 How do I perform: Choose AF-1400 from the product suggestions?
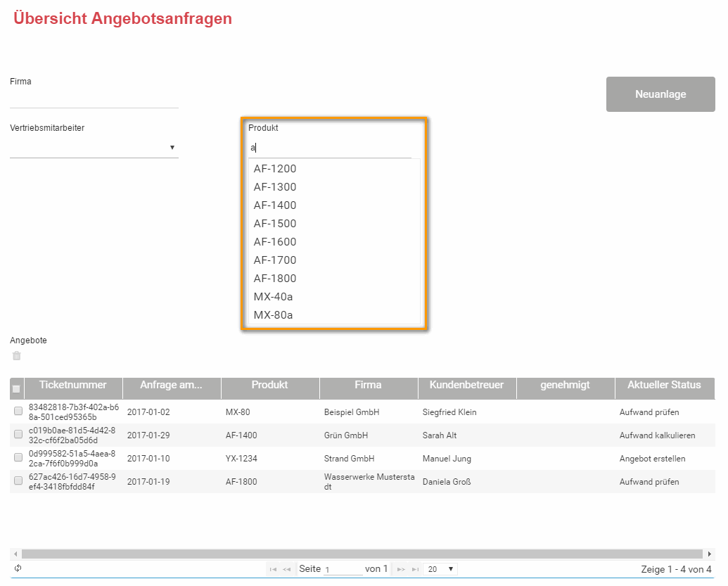(x=275, y=205)
